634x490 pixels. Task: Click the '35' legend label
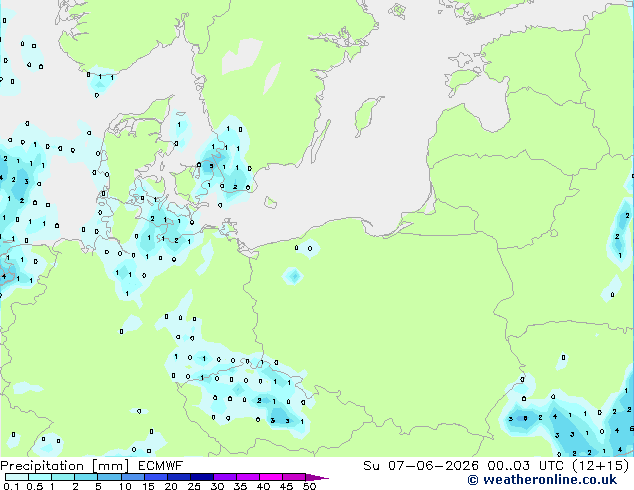pyautogui.click(x=240, y=486)
